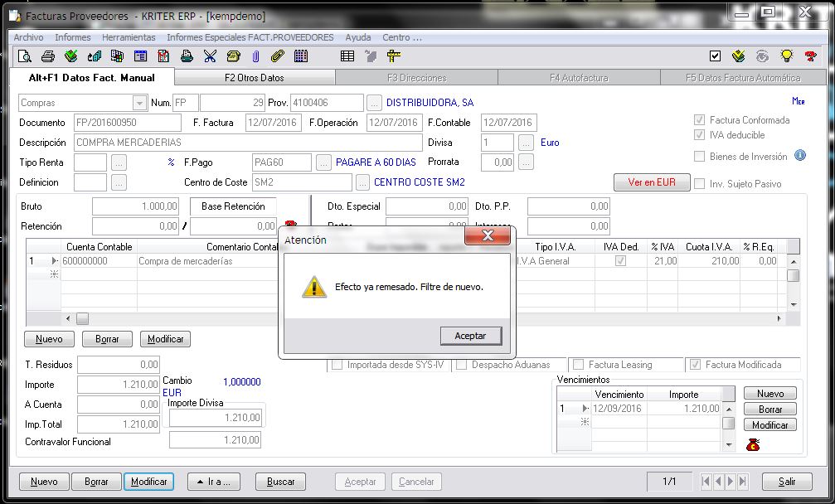The width and height of the screenshot is (835, 504).
Task: Click the table grid toolbar icon
Action: 347,56
